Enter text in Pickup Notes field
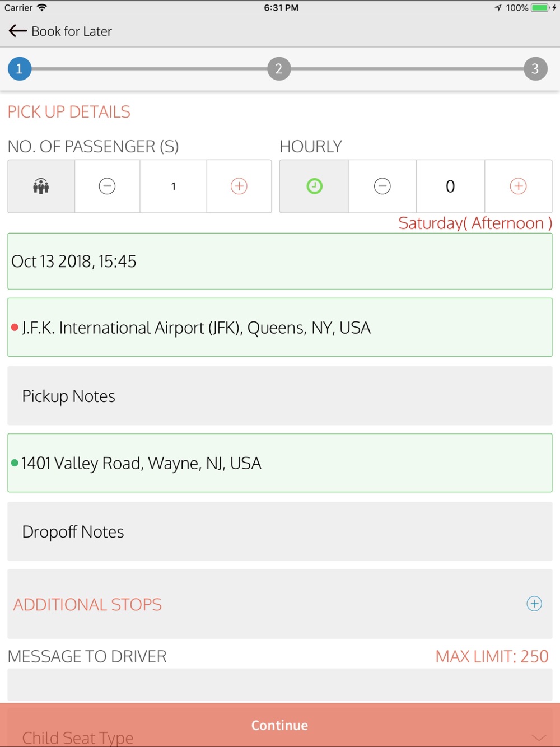Viewport: 560px width, 747px height. coord(279,396)
